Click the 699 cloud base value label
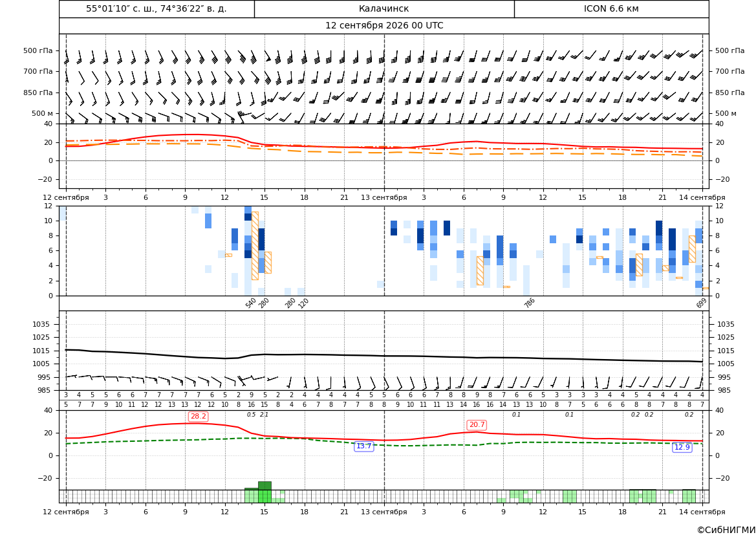The width and height of the screenshot is (756, 535). 702,303
